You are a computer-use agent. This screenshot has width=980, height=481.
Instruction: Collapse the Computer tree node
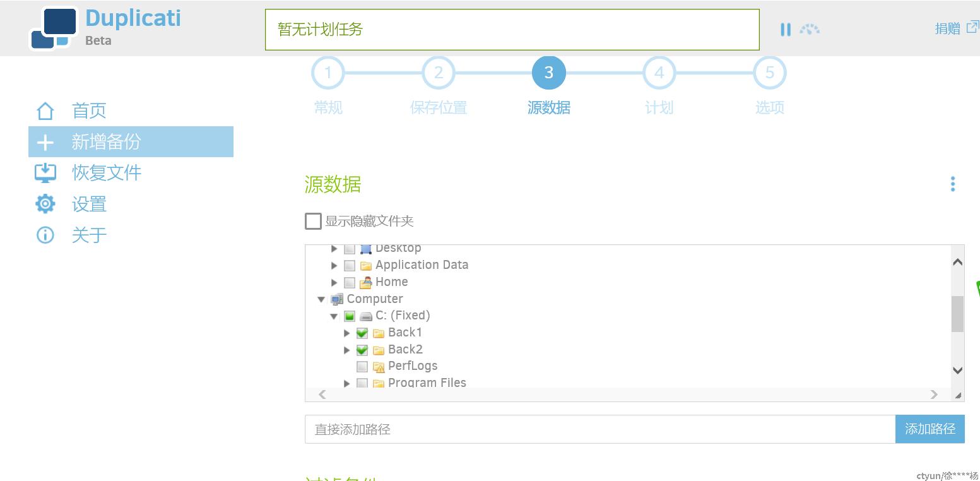point(321,300)
